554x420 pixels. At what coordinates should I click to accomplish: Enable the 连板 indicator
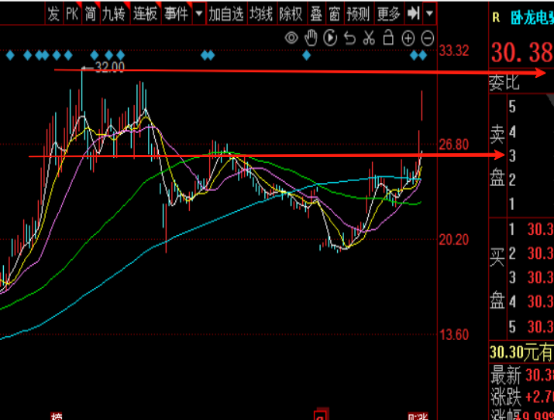pyautogui.click(x=145, y=14)
